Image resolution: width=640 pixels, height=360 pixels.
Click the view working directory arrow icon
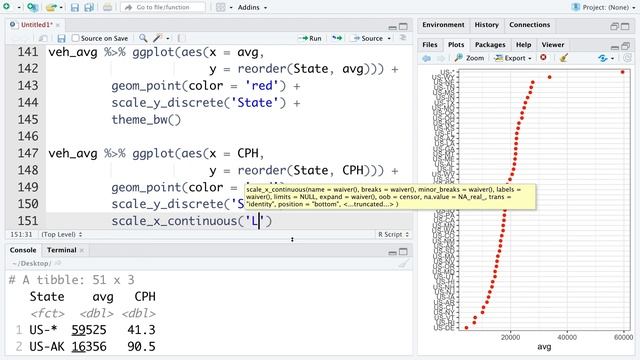(x=58, y=264)
